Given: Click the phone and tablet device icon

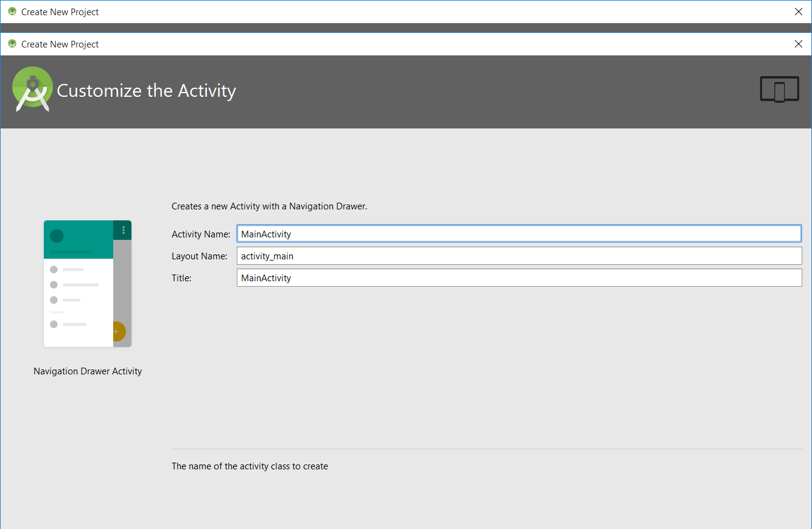Looking at the screenshot, I should coord(779,89).
